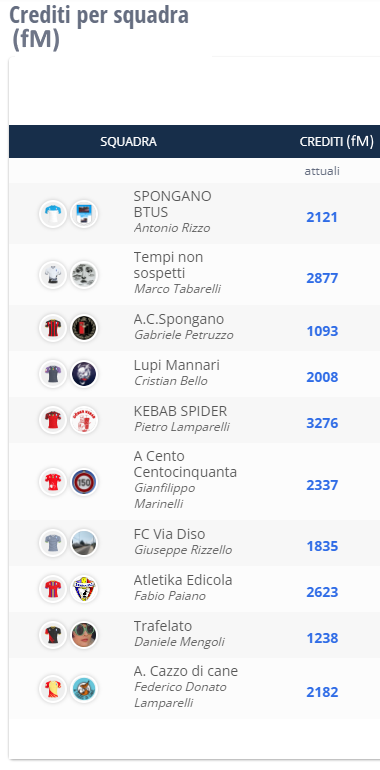Screen dimensions: 380x770
Task: Click the SPONGANO BTUS team logo
Action: [x=84, y=214]
